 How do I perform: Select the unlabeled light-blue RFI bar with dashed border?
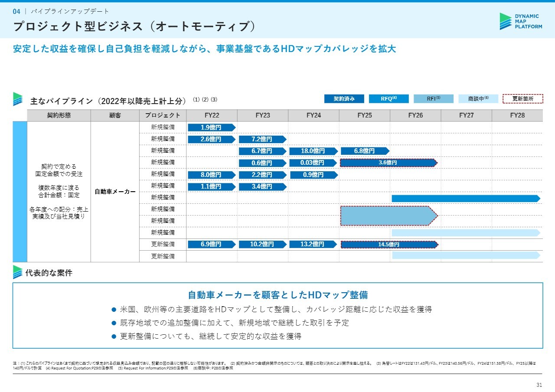coord(389,216)
